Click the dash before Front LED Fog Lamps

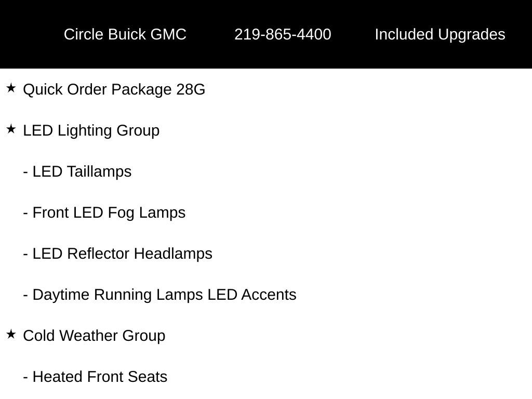point(25,213)
